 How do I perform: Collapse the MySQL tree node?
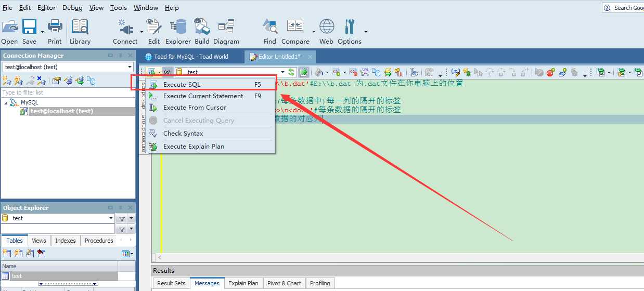6,103
